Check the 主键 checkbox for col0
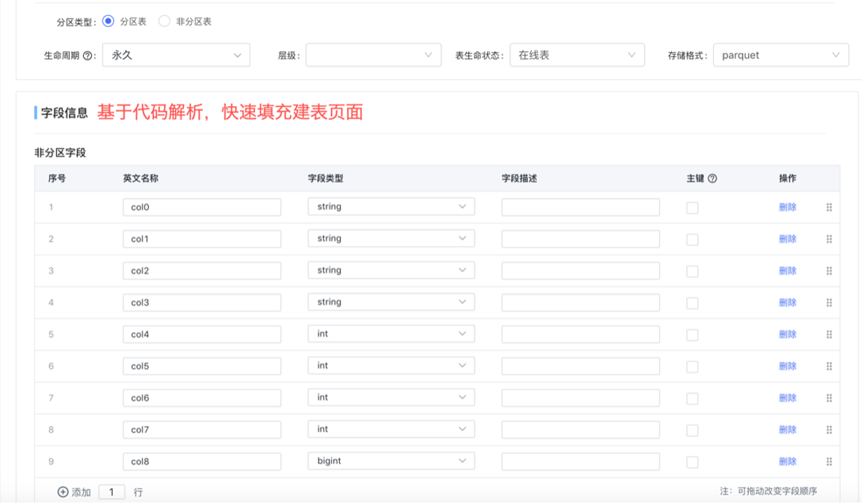Image resolution: width=862 pixels, height=504 pixels. click(692, 208)
